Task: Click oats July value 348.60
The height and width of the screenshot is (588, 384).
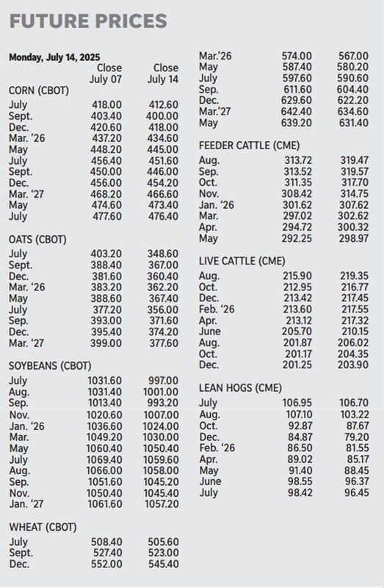Action: [162, 254]
